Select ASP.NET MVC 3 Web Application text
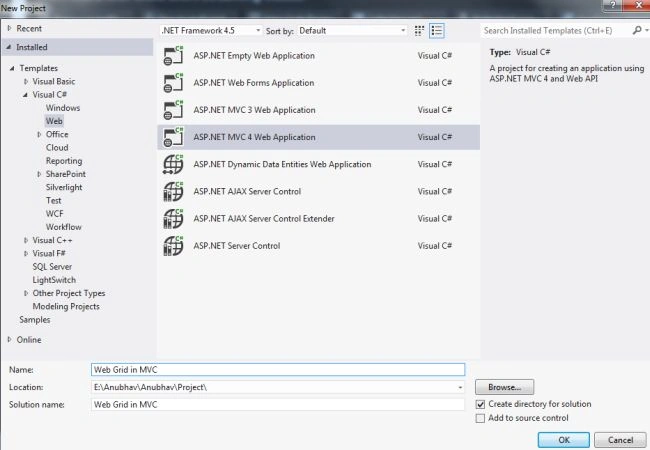The height and width of the screenshot is (450, 650). coord(255,110)
